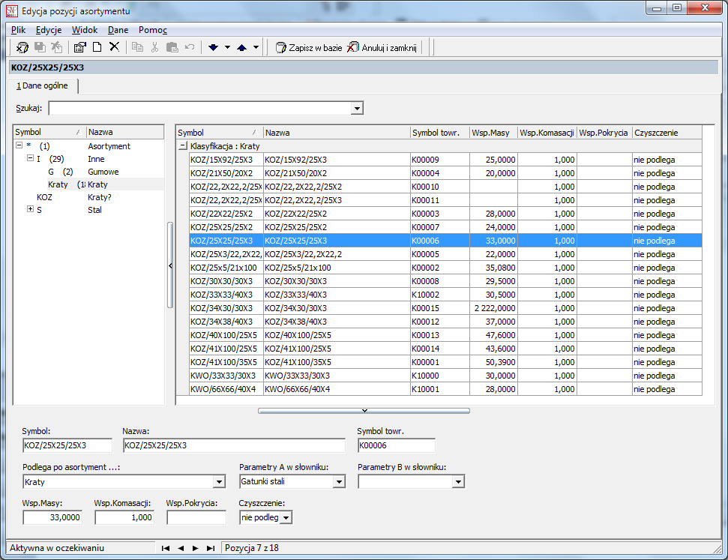
Task: Click the Paste toolbar icon
Action: coord(172,47)
